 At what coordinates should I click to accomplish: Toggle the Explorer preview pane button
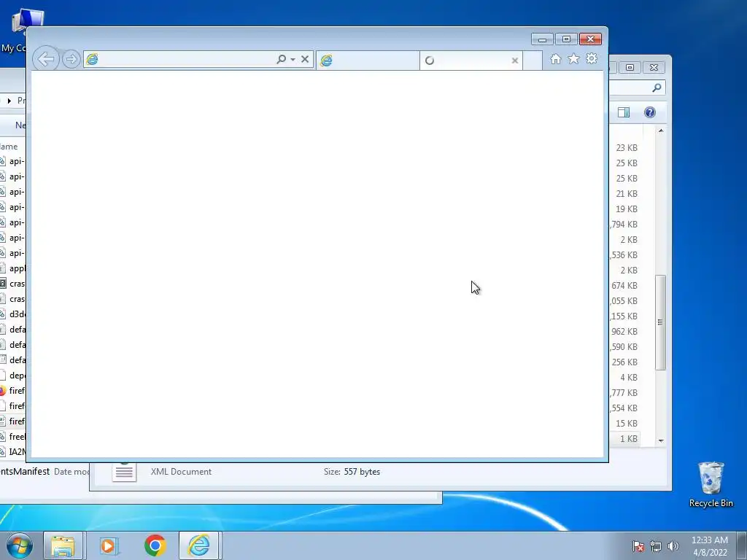(x=624, y=112)
